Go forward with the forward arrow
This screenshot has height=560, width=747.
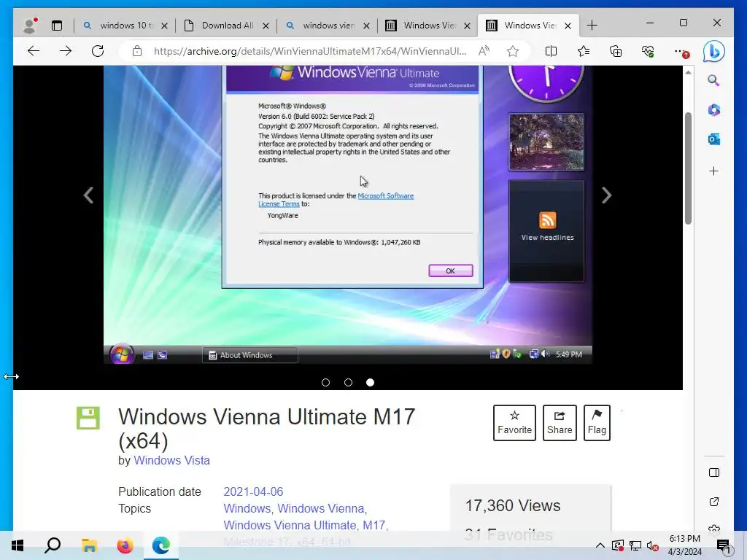tap(65, 51)
